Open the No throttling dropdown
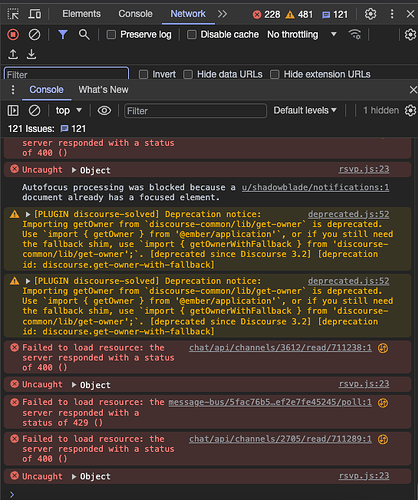Image resolution: width=418 pixels, height=500 pixels. pos(302,35)
